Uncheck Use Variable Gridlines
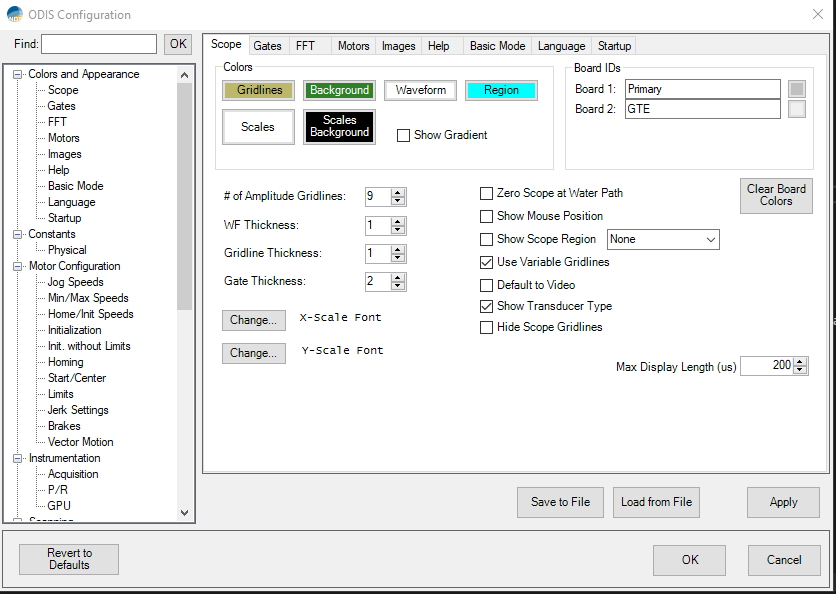The width and height of the screenshot is (836, 594). pyautogui.click(x=487, y=262)
